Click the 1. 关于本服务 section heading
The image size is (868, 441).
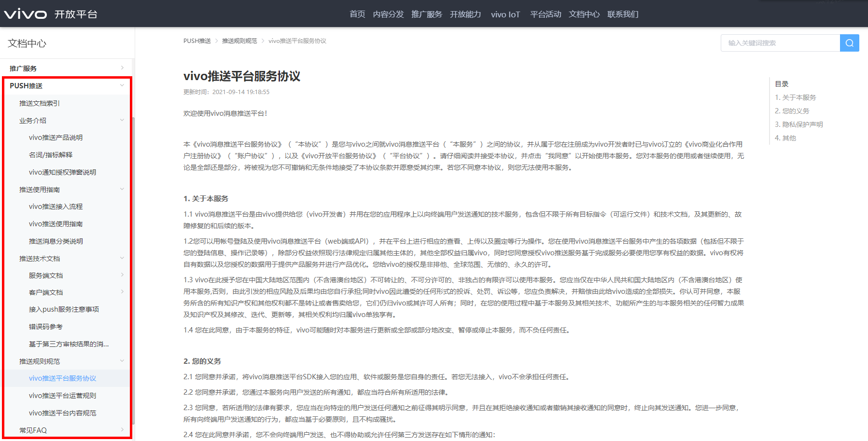pyautogui.click(x=206, y=199)
